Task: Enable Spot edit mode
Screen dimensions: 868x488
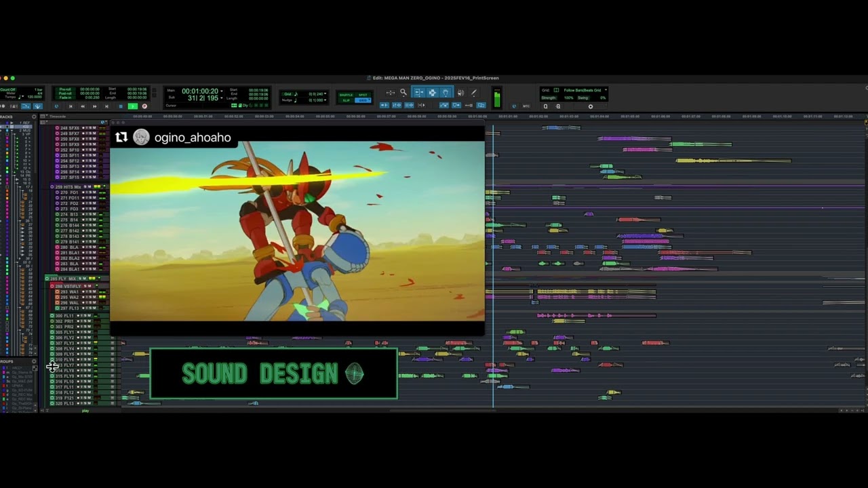Action: tap(363, 95)
